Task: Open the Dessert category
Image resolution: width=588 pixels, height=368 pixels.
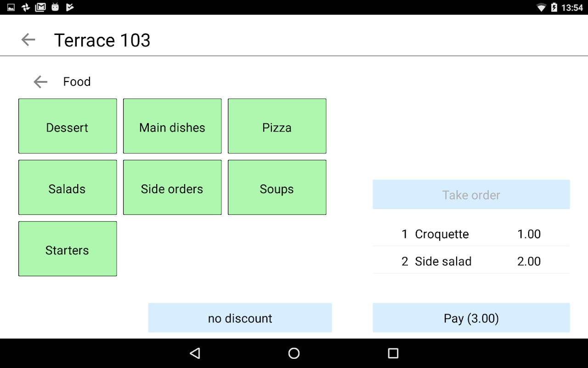Action: (68, 126)
